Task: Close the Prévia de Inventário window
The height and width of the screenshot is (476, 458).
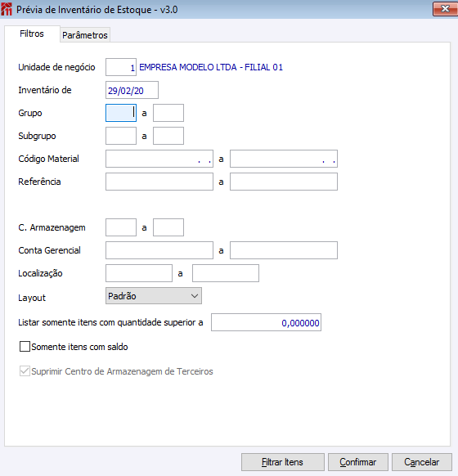Action: [445, 9]
